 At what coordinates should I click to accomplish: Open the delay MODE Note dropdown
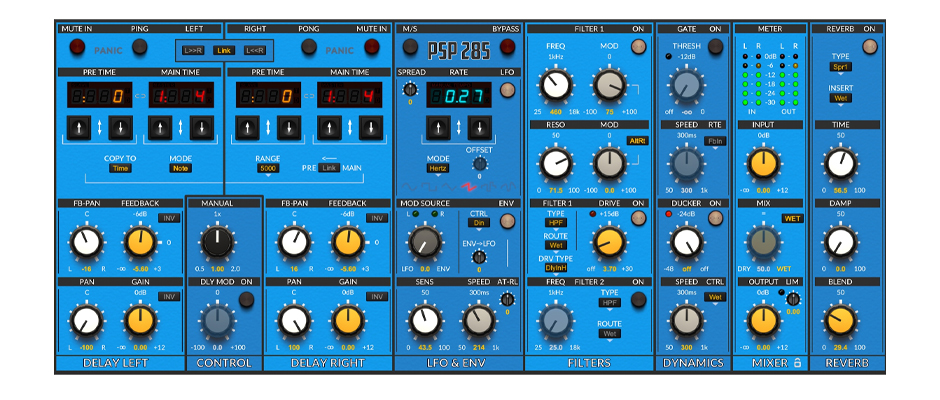pos(180,169)
